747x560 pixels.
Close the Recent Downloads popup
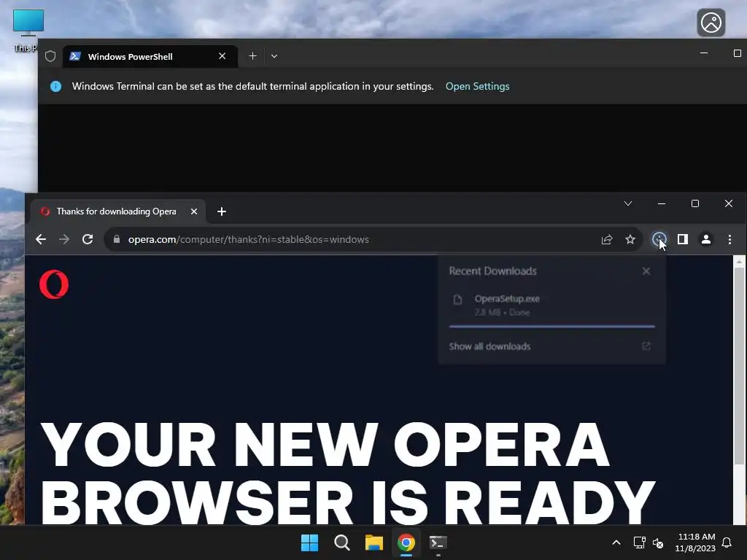click(646, 271)
